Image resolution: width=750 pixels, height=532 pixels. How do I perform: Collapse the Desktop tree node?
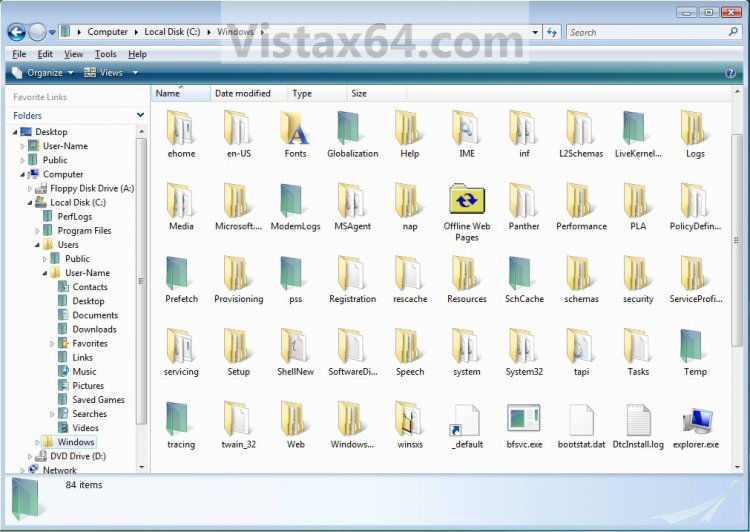tap(15, 132)
